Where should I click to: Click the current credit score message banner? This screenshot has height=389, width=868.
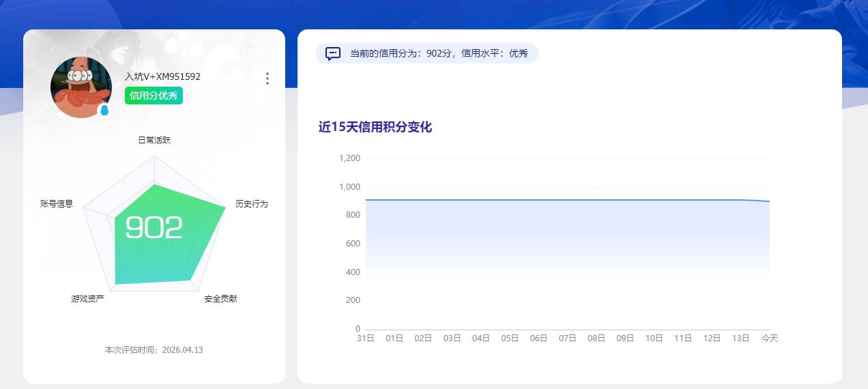pyautogui.click(x=426, y=53)
